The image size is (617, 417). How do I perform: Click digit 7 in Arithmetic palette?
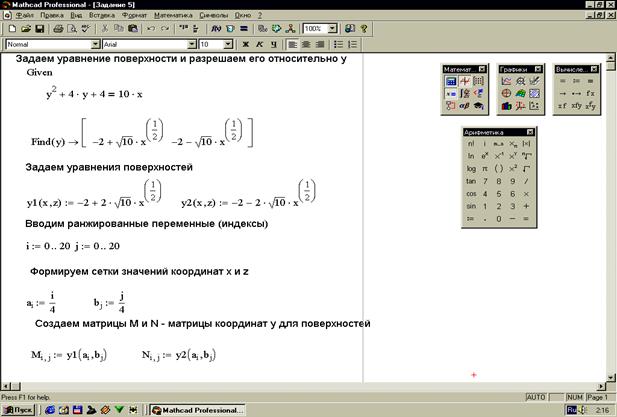(485, 181)
